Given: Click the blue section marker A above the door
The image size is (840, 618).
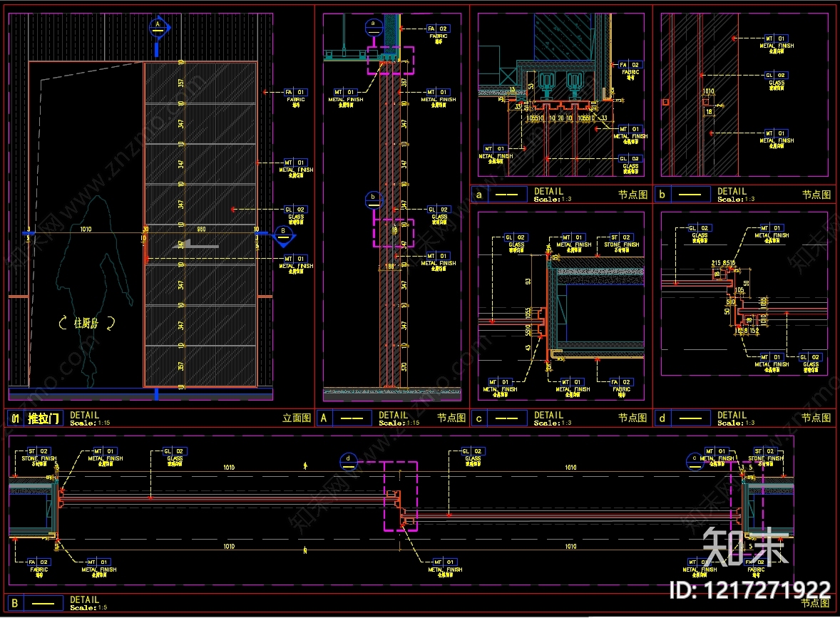Looking at the screenshot, I should pos(158,27).
